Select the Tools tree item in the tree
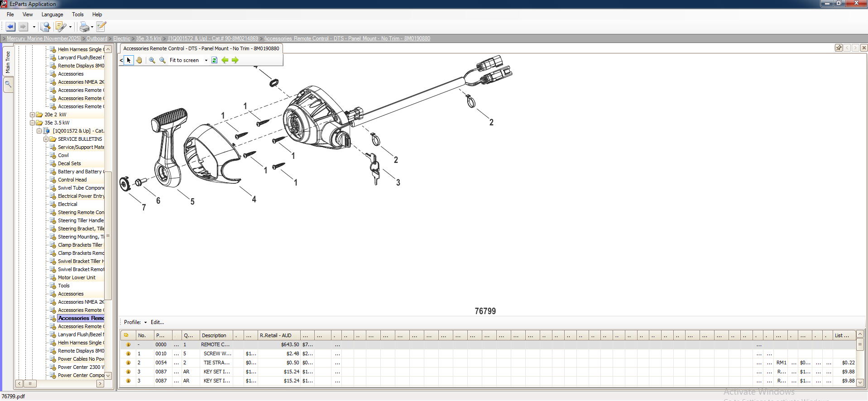868x401 pixels. (64, 286)
